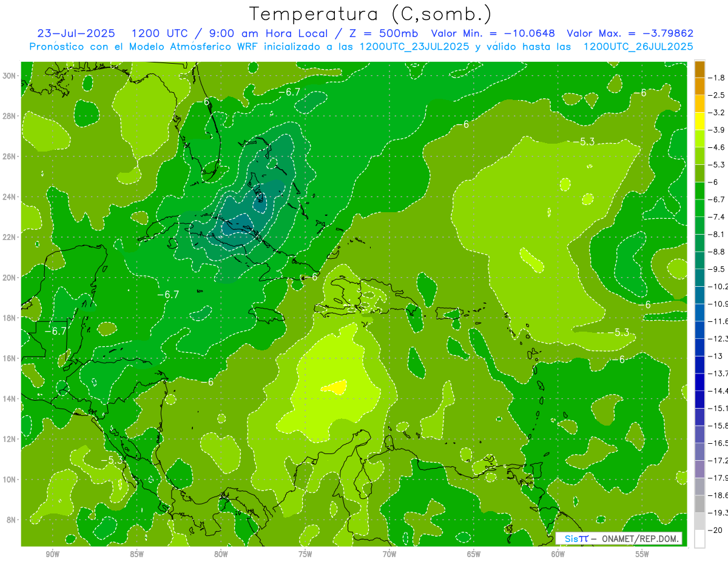728x562 pixels.
Task: Click the dark orange swatch above -1.8
Action: (x=699, y=70)
